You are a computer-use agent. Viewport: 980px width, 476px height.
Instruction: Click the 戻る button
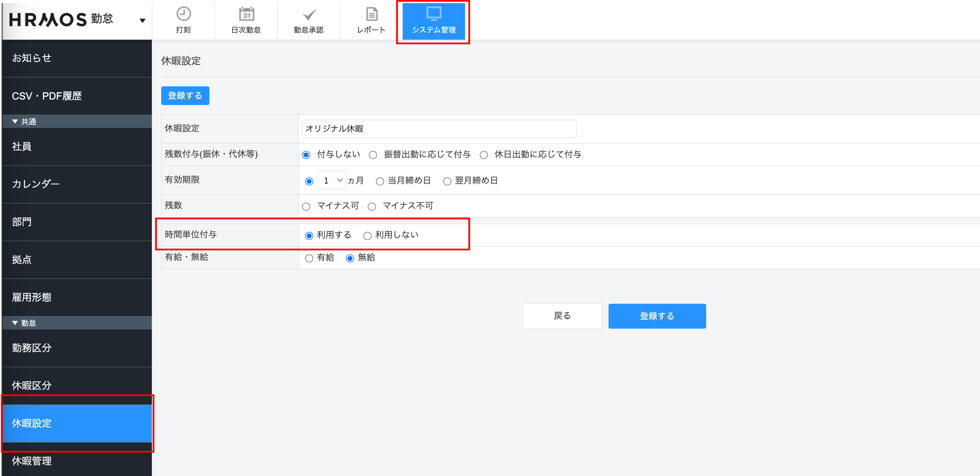(x=562, y=316)
